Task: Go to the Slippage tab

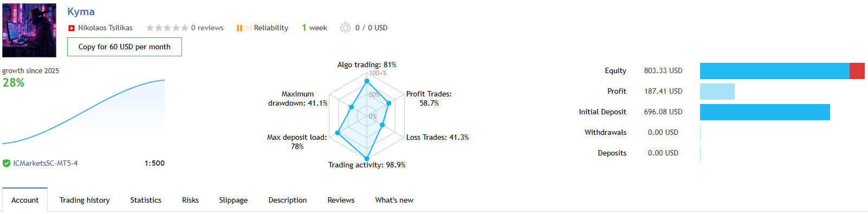Action: click(x=234, y=200)
